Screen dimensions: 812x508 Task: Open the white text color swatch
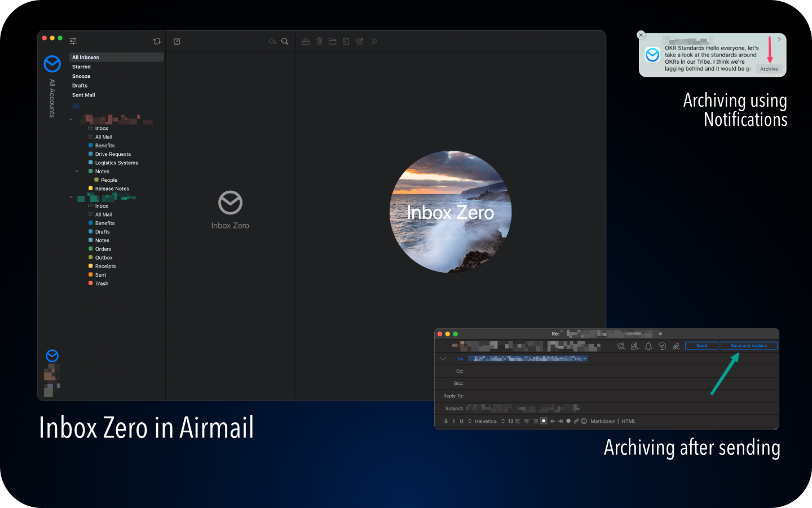pos(544,421)
